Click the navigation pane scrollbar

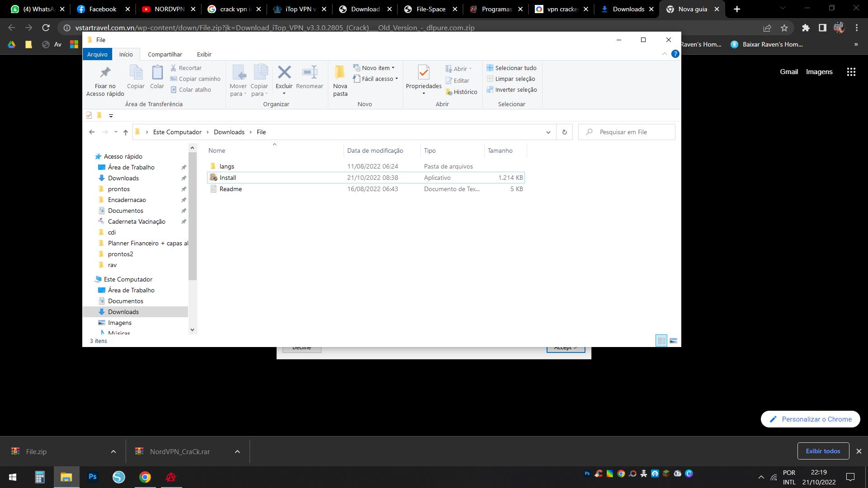point(193,217)
